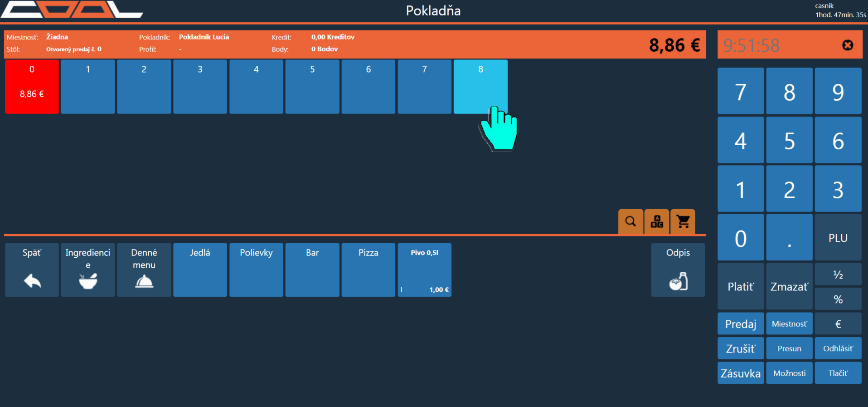868x407 pixels.
Task: Select table tile number 8
Action: 480,87
